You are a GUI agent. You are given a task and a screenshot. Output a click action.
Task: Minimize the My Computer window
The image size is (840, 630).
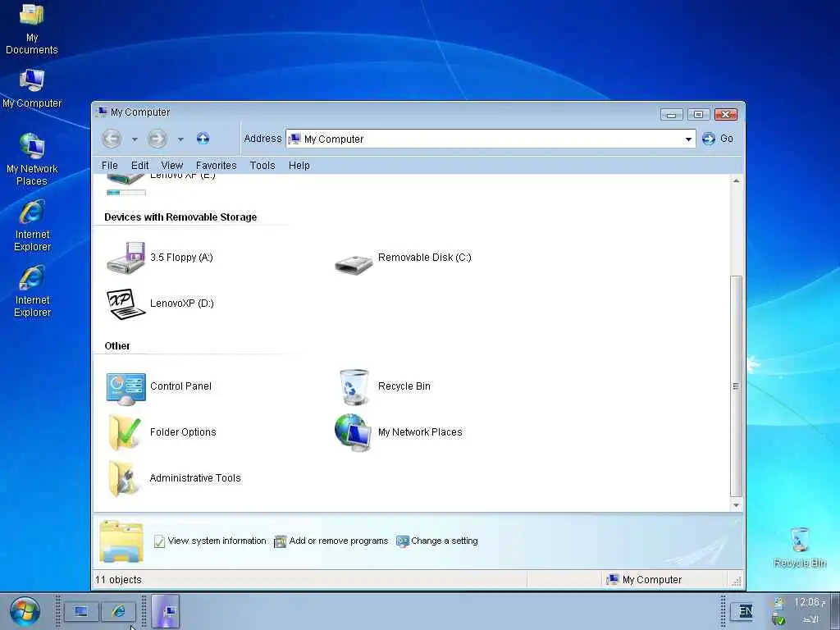click(x=671, y=114)
